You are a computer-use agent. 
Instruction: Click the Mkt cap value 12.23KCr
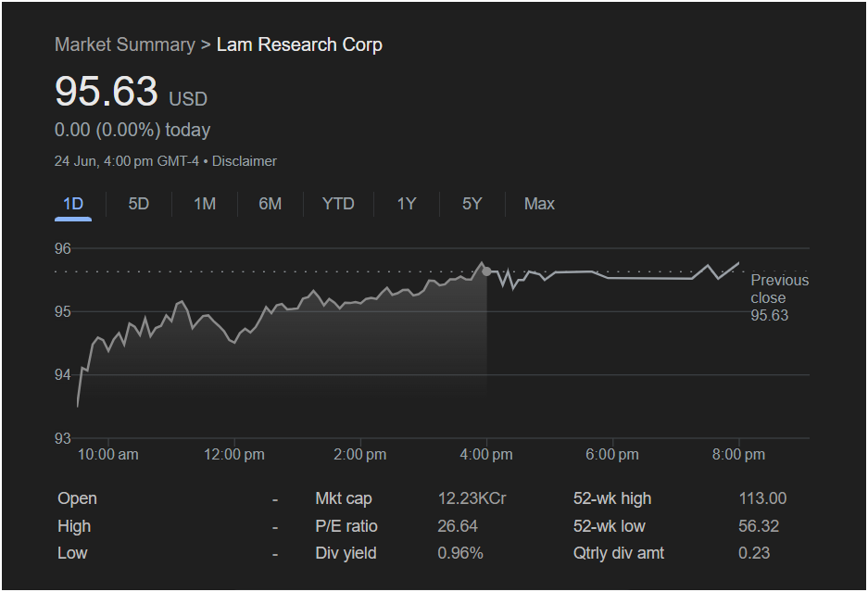[x=472, y=498]
